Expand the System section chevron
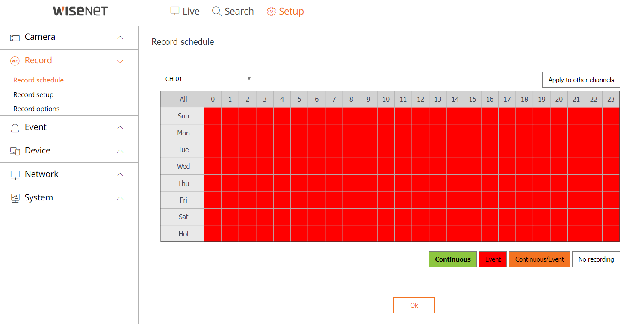This screenshot has width=644, height=324. pyautogui.click(x=120, y=198)
